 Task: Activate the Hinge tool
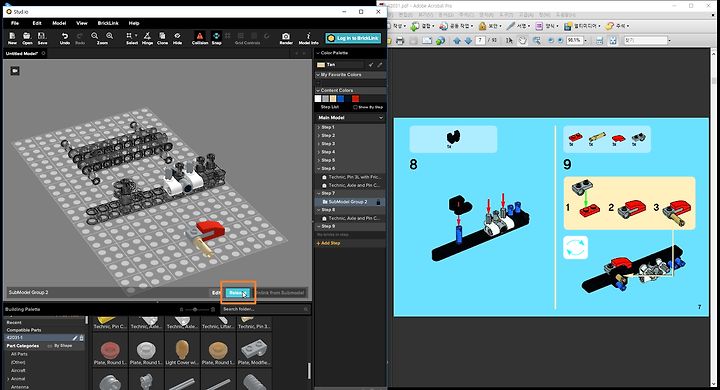click(x=147, y=38)
